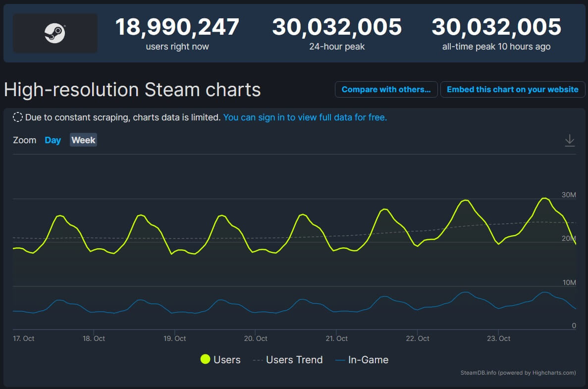This screenshot has height=389, width=588.
Task: Click the 23. Oct axis label
Action: point(498,338)
